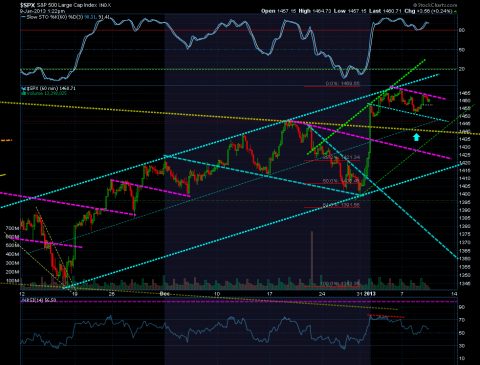Click the tall volume spike bar

point(312,260)
